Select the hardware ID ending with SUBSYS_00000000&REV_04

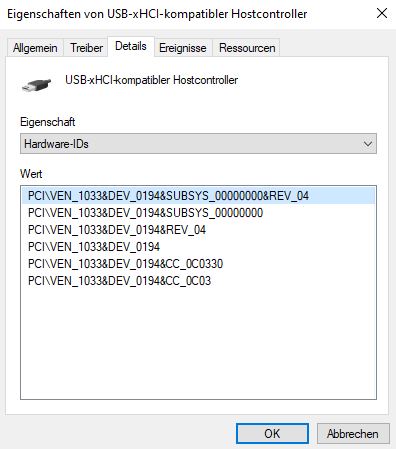pyautogui.click(x=199, y=196)
